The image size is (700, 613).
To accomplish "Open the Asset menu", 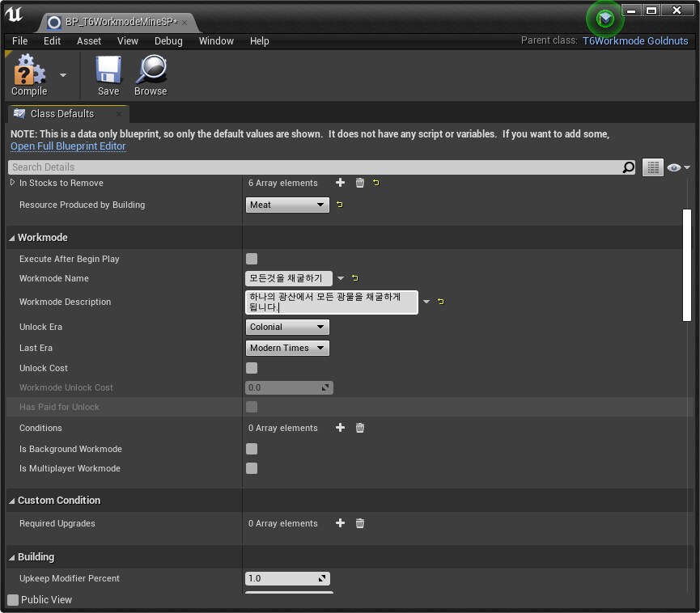I will coord(89,41).
